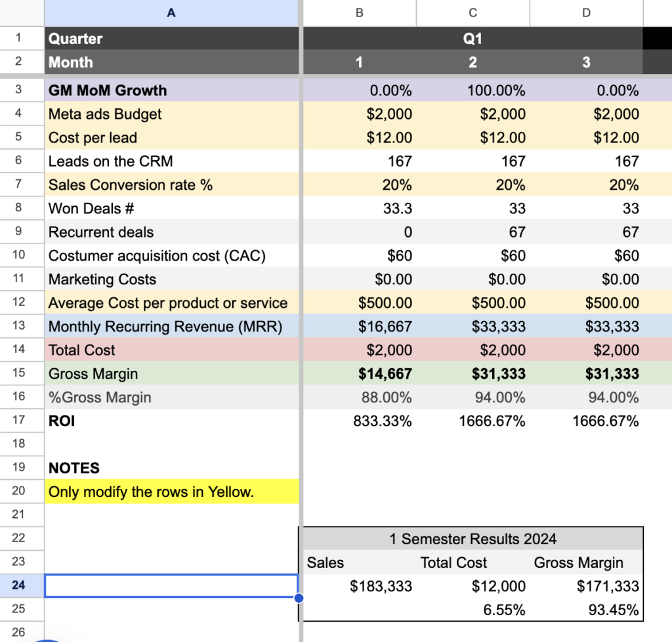
Task: Click the 100.00% GM MoM Growth value
Action: point(472,91)
